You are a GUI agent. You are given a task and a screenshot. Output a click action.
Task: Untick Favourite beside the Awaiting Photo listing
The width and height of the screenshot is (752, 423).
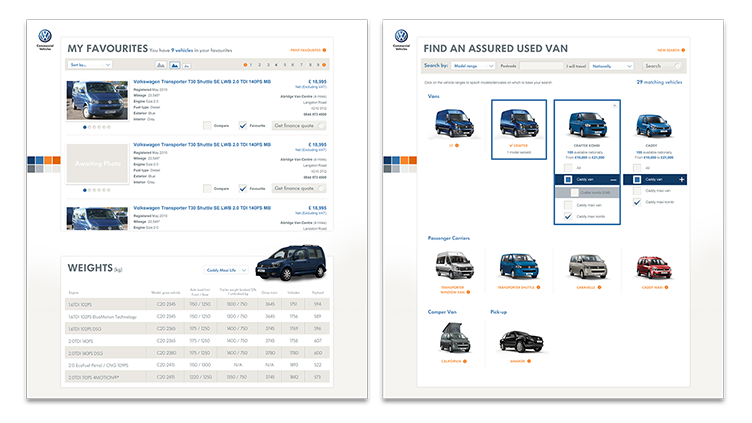click(243, 188)
